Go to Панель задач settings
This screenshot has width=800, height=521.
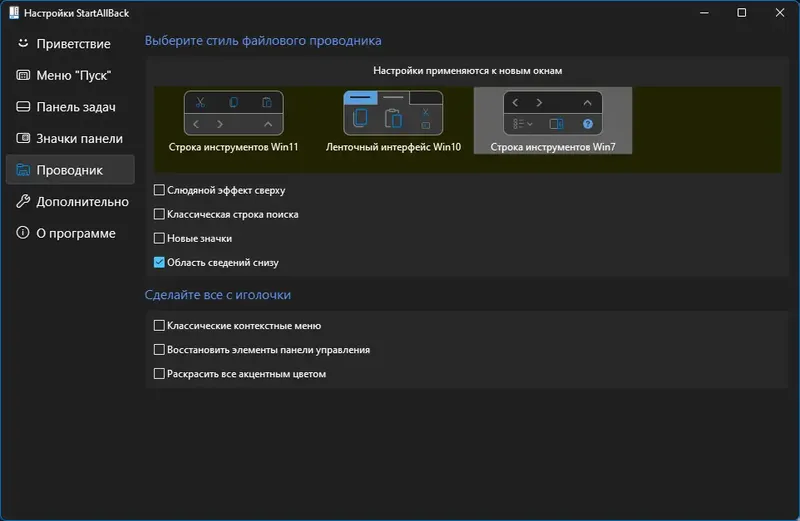[x=70, y=107]
